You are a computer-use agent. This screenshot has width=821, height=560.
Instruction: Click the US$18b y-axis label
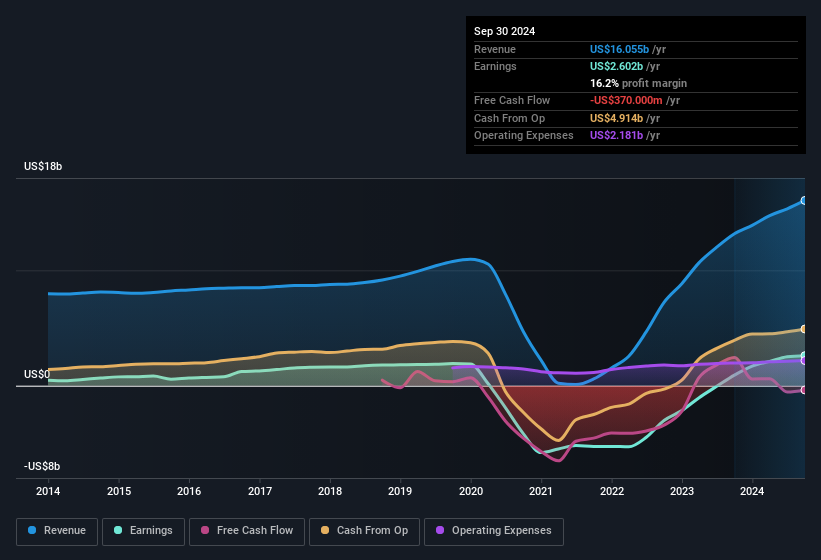(43, 166)
